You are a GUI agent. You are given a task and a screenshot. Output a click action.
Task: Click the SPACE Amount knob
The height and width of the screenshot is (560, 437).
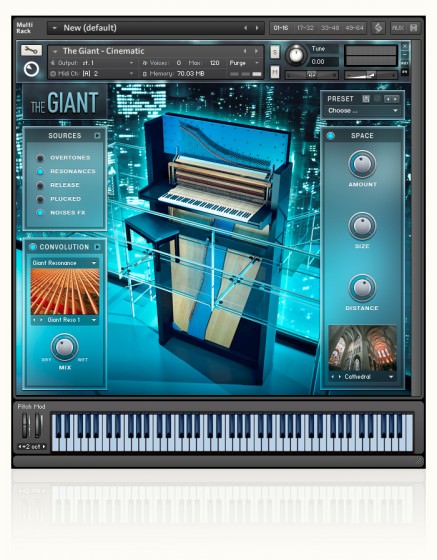click(x=362, y=164)
